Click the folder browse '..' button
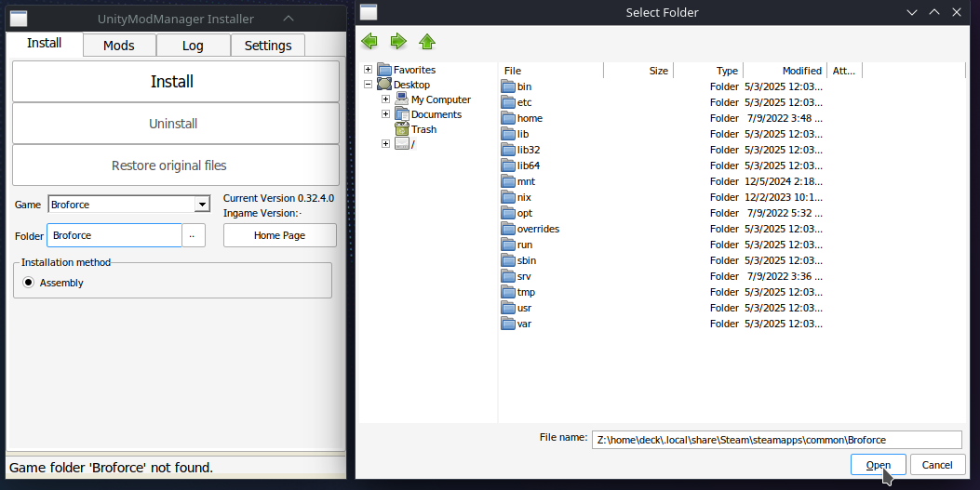The image size is (980, 490). tap(193, 235)
